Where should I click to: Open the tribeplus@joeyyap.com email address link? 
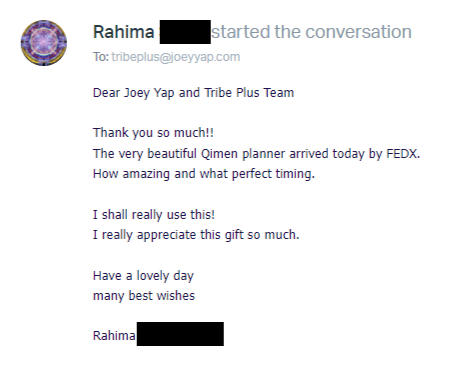point(176,57)
